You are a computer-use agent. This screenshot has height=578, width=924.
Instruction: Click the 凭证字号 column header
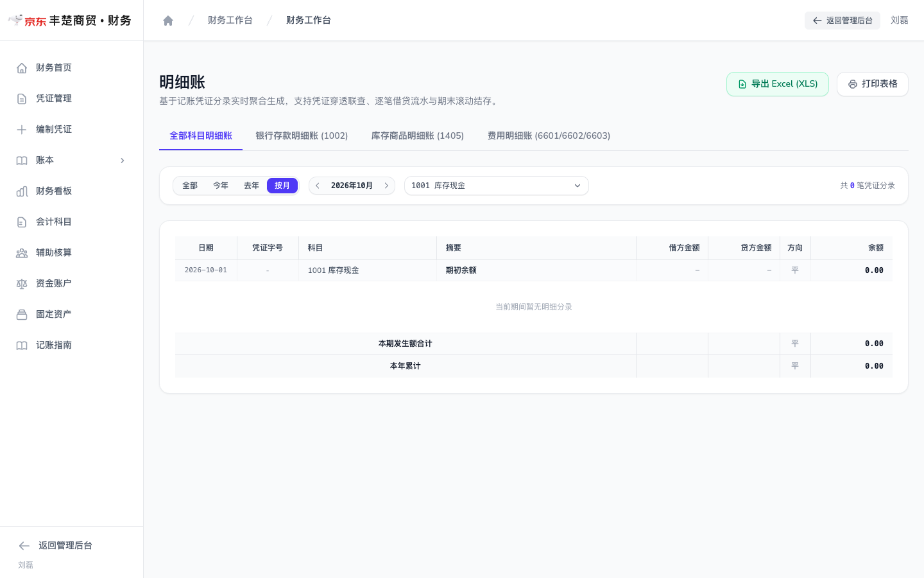[268, 248]
